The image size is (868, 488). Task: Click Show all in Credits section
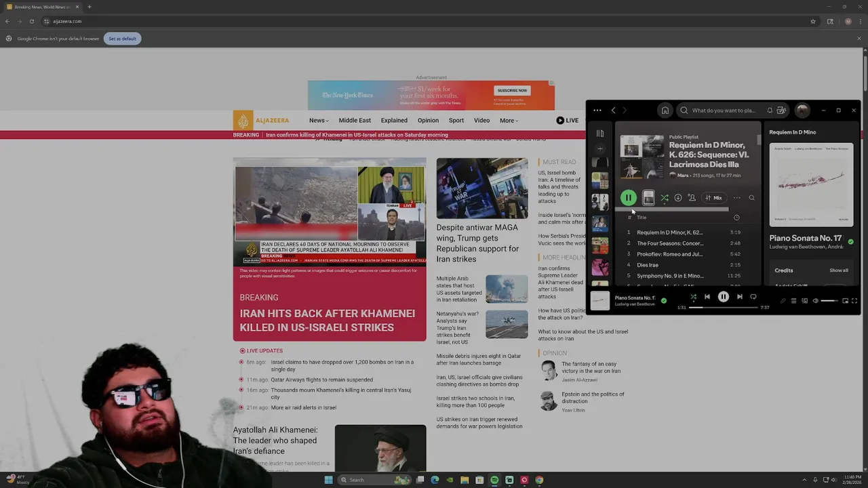(839, 270)
